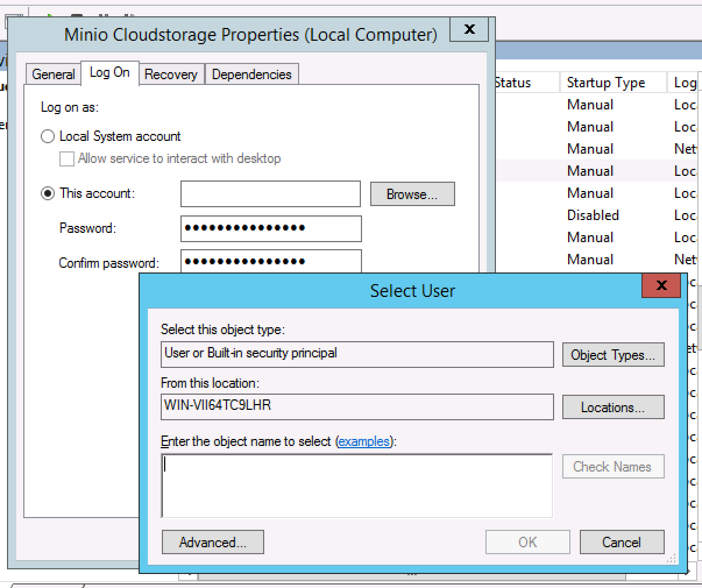Switch to the General tab

click(x=53, y=75)
